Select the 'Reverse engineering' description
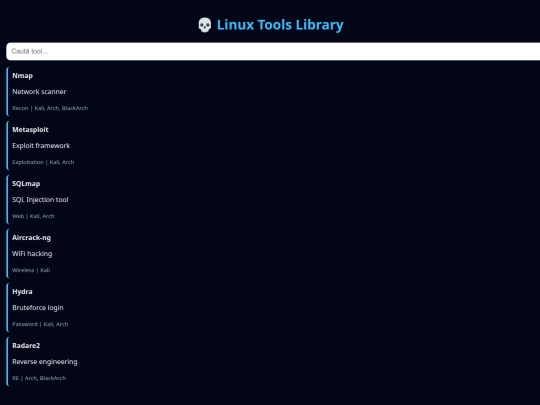The image size is (540, 405). (45, 362)
